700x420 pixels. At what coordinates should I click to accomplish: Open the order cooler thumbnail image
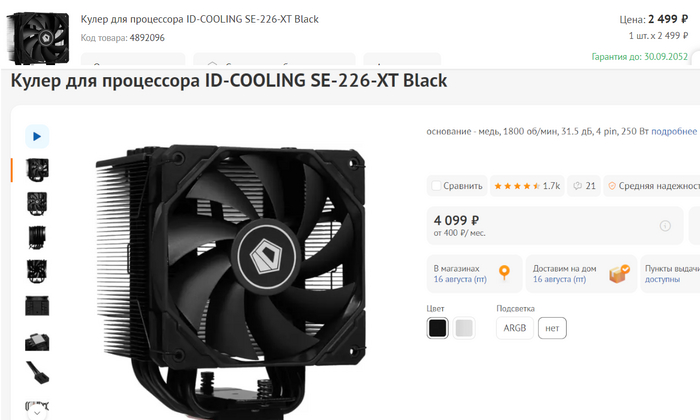click(38, 37)
